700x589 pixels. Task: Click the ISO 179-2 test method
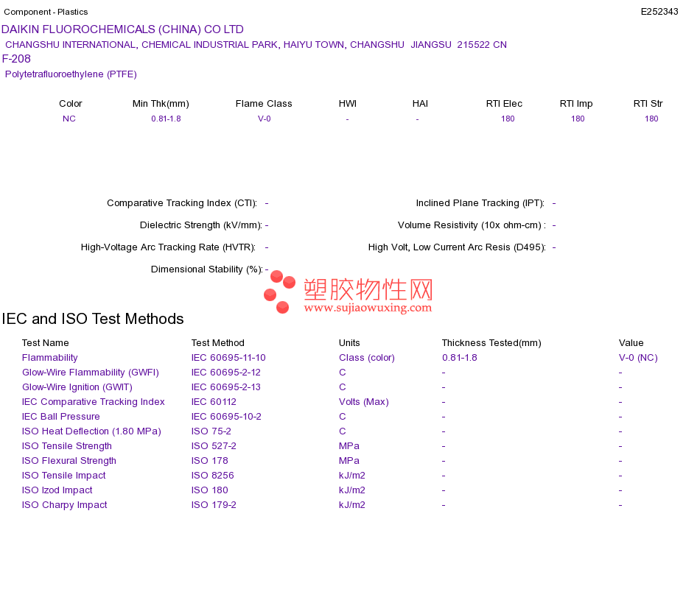(214, 504)
